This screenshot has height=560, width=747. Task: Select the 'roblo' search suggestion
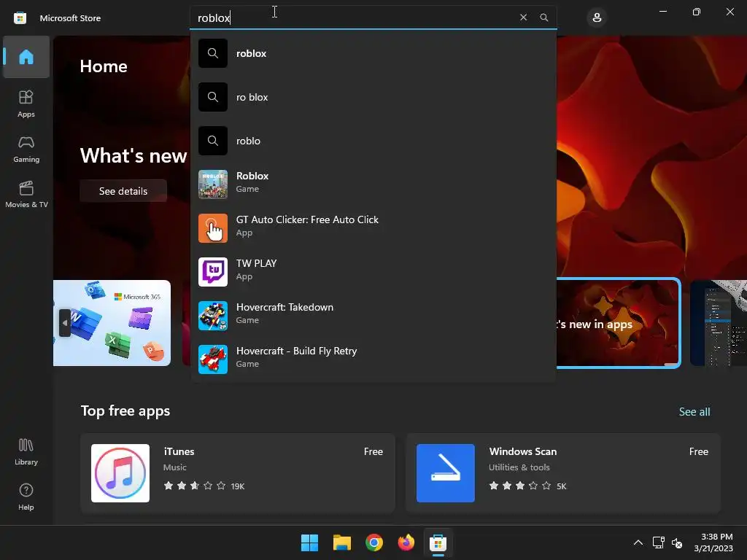pyautogui.click(x=373, y=141)
